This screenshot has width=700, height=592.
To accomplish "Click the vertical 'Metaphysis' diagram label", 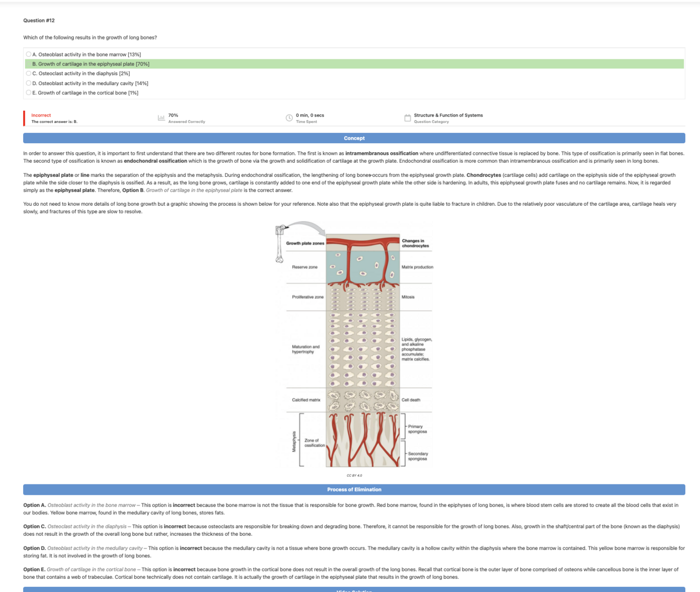I will pyautogui.click(x=294, y=441).
